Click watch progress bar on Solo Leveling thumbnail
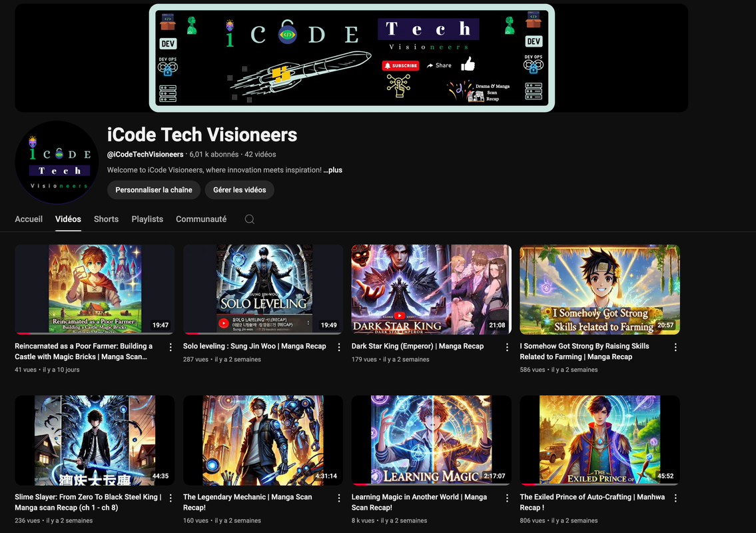Image resolution: width=756 pixels, height=533 pixels. pos(262,333)
